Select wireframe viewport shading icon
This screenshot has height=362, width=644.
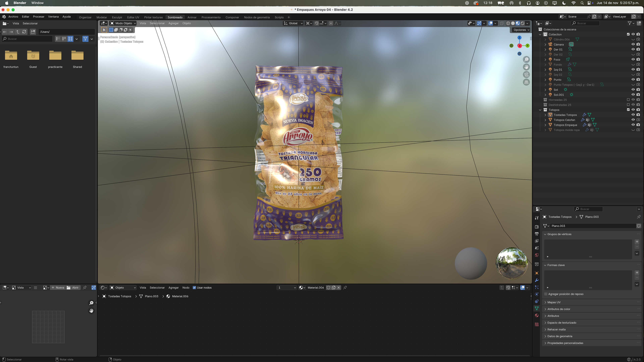508,23
